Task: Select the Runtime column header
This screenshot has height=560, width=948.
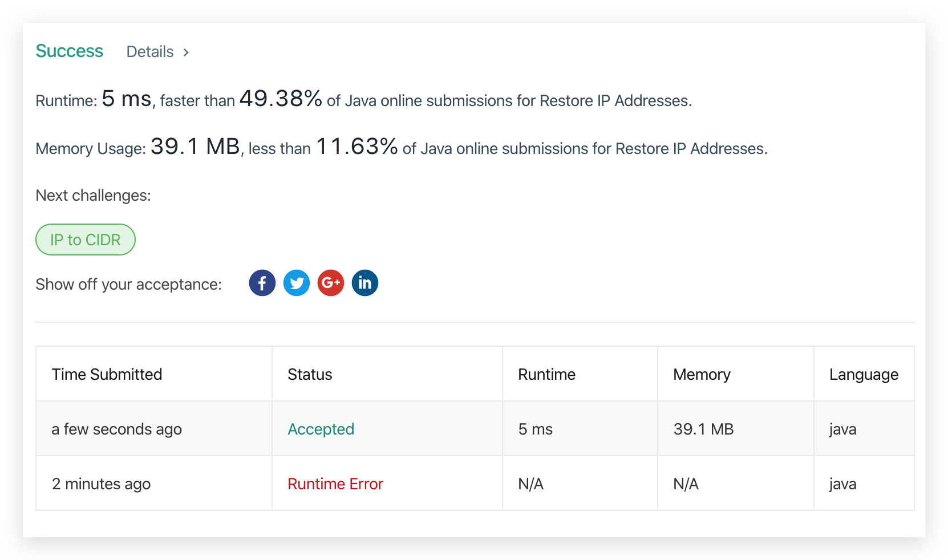Action: coord(546,374)
